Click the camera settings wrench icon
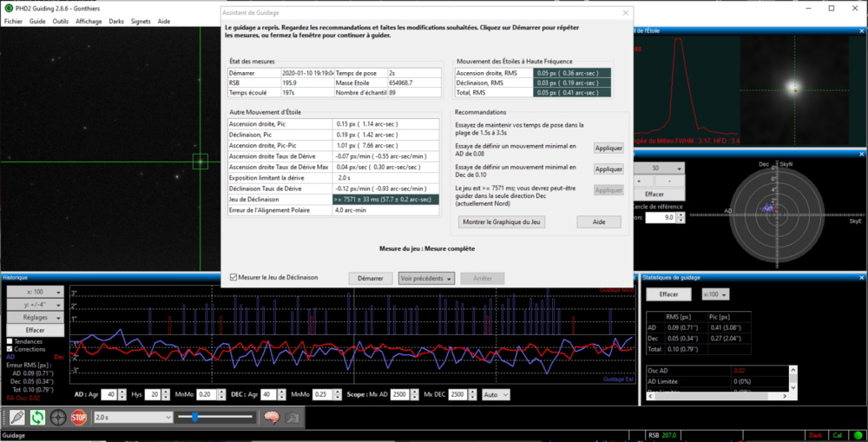 pyautogui.click(x=293, y=417)
